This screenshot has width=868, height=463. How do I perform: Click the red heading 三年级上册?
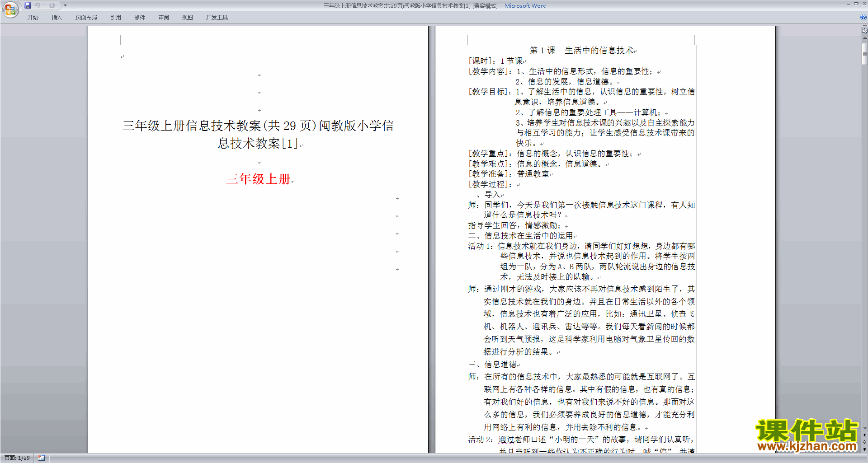coord(258,179)
